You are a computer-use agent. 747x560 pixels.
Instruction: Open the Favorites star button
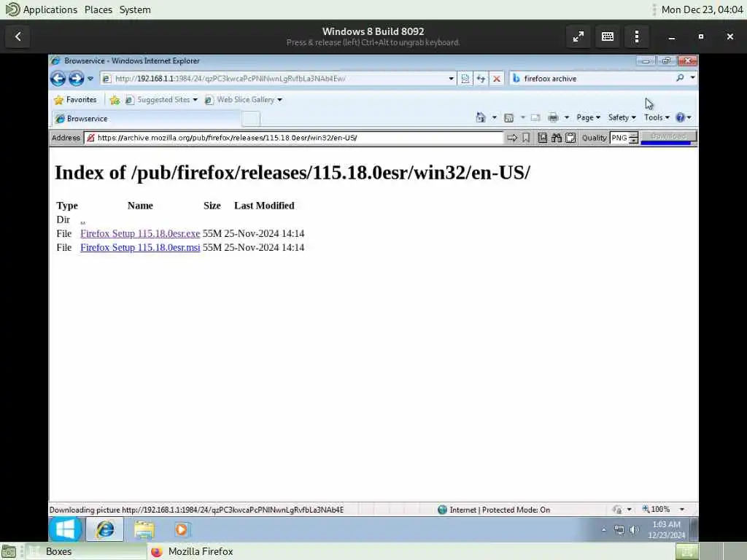coord(75,99)
